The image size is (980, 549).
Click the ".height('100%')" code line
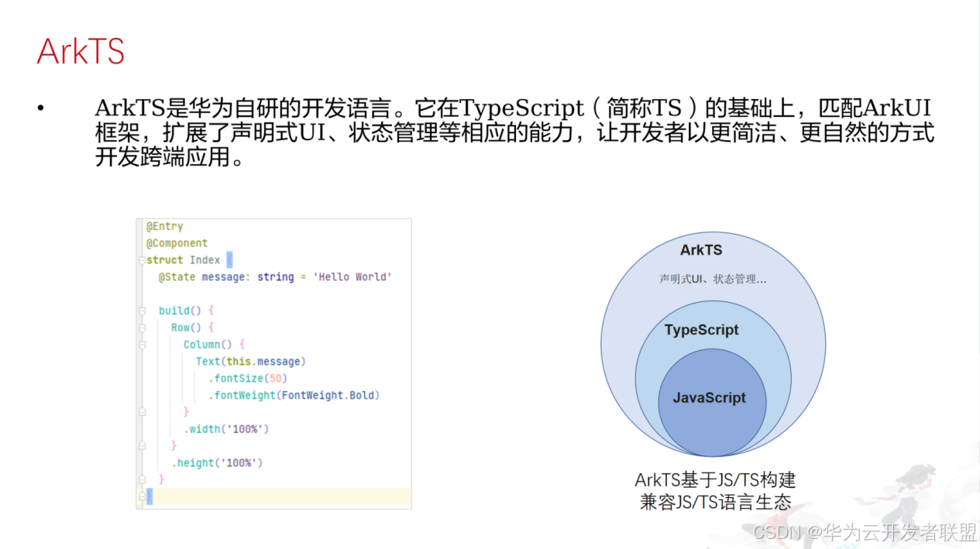pyautogui.click(x=217, y=463)
